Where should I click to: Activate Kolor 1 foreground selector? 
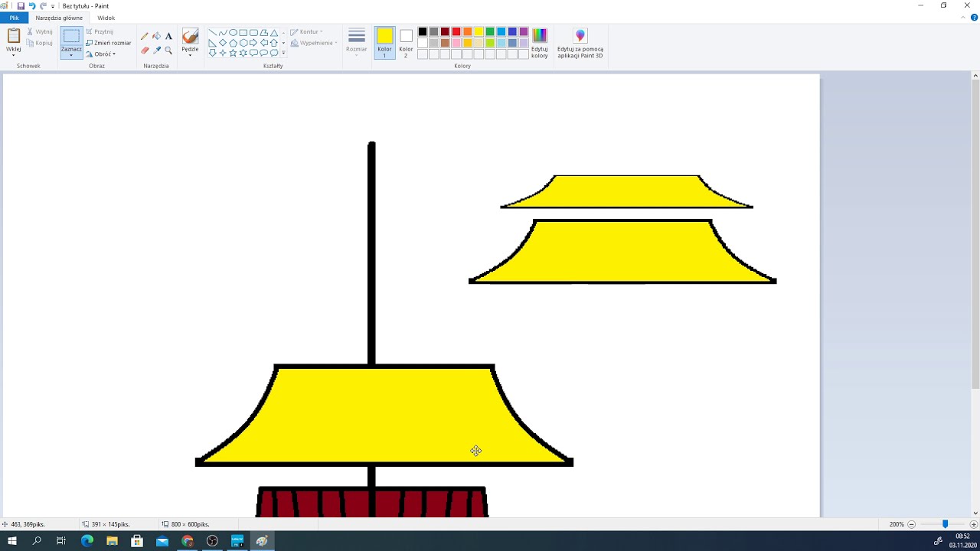(384, 43)
